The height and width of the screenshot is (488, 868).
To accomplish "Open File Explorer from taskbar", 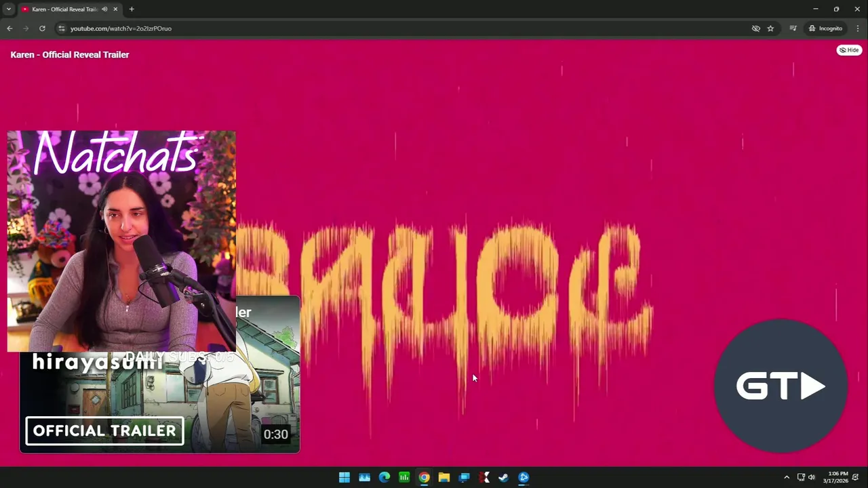I will click(x=444, y=477).
